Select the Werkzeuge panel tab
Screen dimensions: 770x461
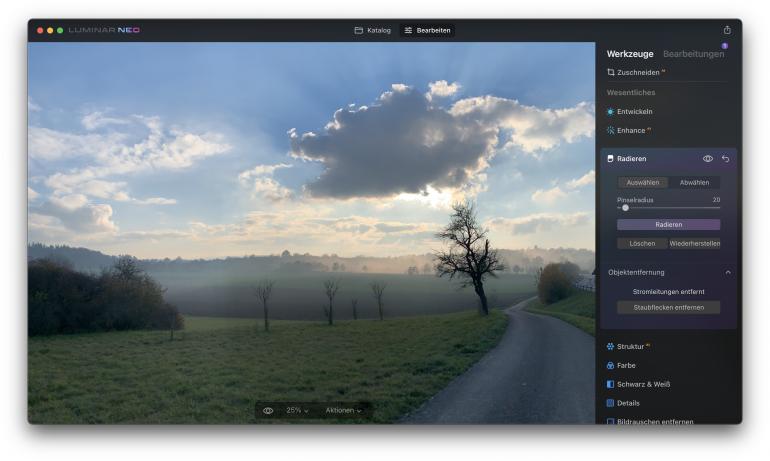tap(630, 54)
